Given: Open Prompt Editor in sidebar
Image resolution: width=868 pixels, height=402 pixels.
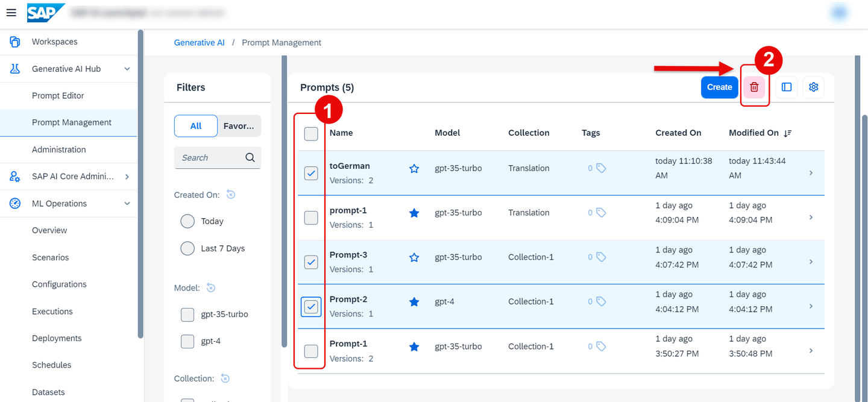Looking at the screenshot, I should (69, 96).
